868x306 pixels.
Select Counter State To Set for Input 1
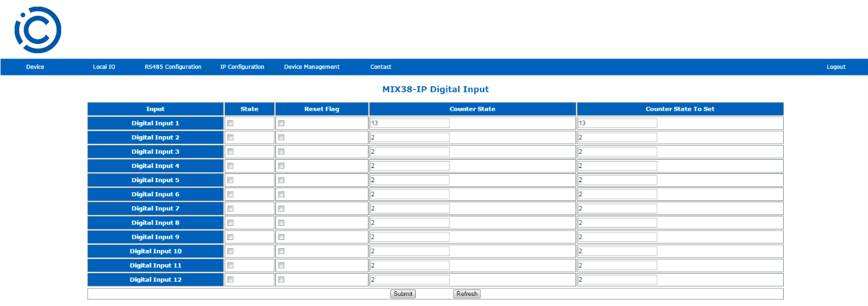click(617, 123)
